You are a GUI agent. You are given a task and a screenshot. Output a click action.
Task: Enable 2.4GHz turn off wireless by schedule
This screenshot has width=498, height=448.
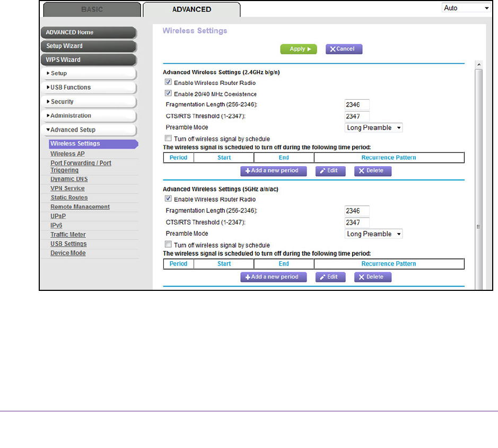[168, 139]
